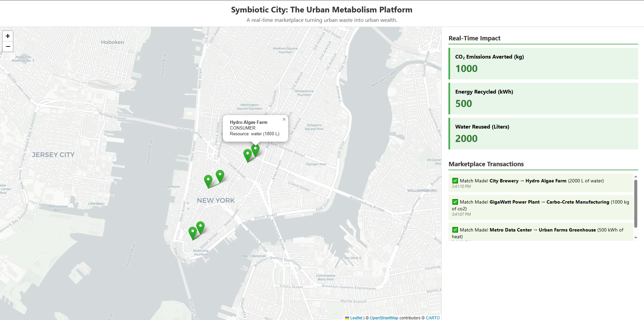Zoom in on the map

point(8,36)
